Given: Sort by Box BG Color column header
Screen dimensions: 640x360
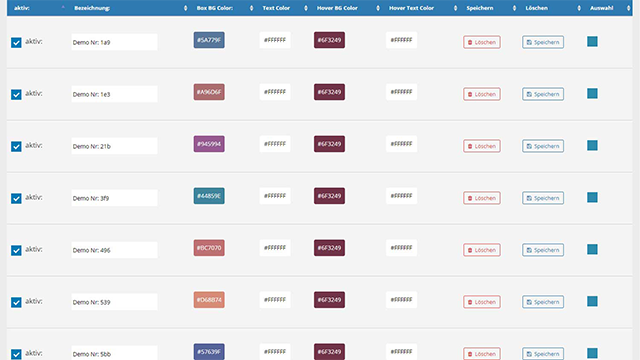Looking at the screenshot, I should (223, 8).
